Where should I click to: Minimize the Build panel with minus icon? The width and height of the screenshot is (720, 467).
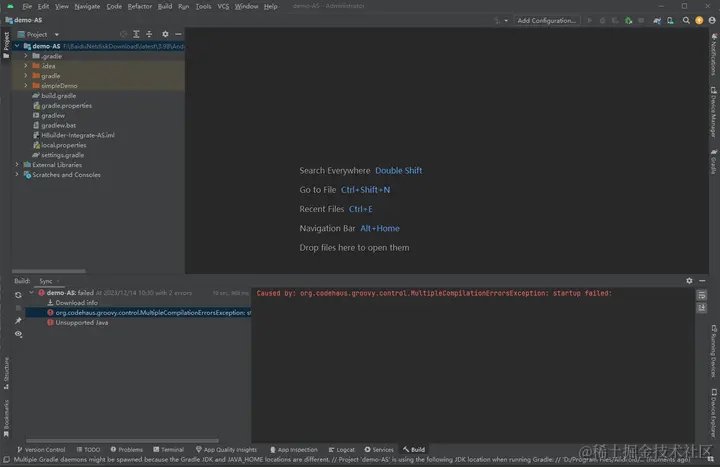pyautogui.click(x=702, y=281)
